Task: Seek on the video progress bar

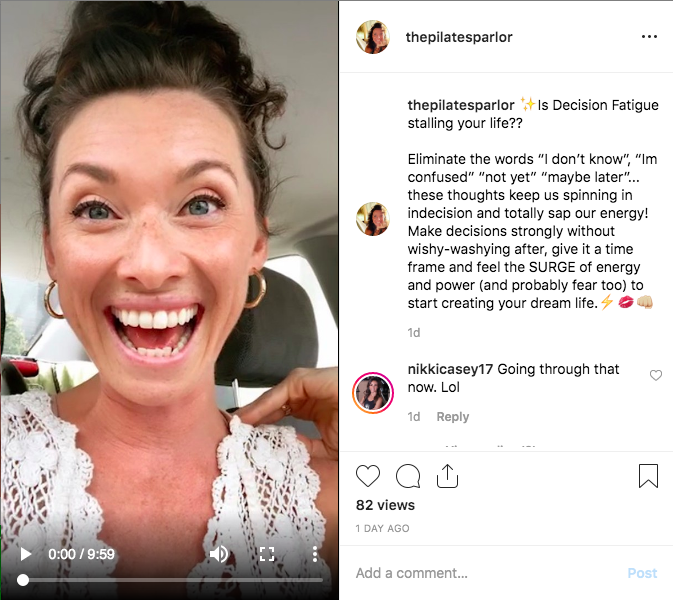Action: tap(170, 580)
